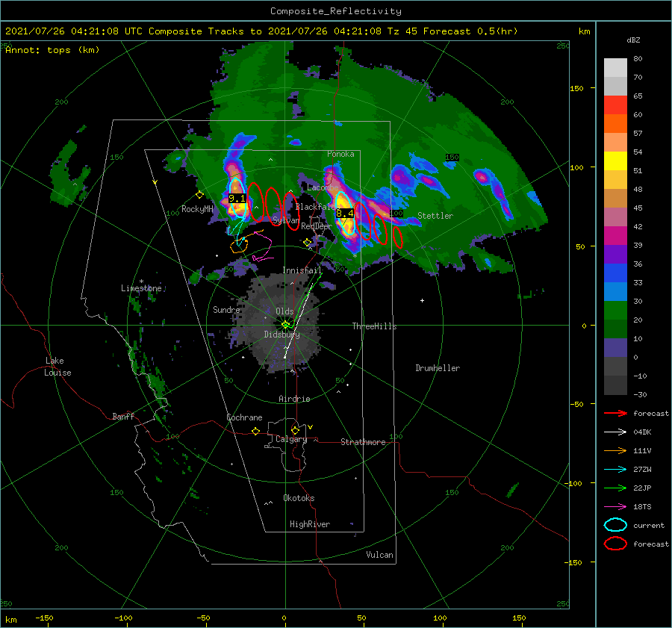The height and width of the screenshot is (628, 672).
Task: Click the Composite_Reflectivity title
Action: point(335,10)
